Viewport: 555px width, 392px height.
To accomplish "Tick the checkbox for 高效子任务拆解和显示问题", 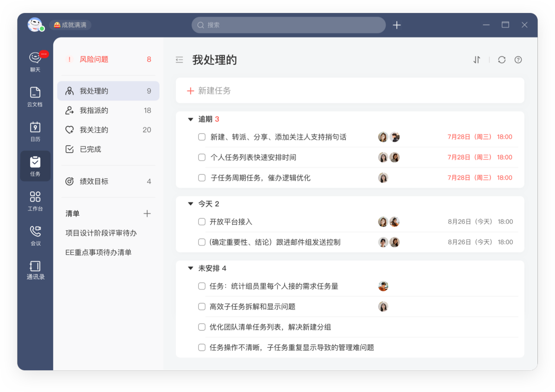I will (x=202, y=306).
